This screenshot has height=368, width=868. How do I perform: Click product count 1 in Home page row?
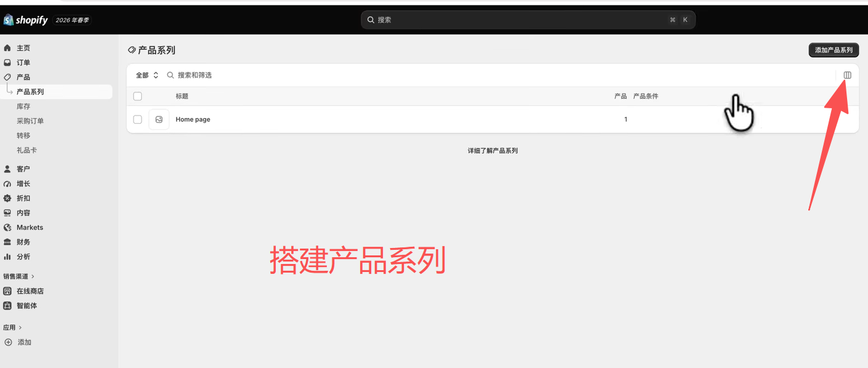tap(625, 119)
